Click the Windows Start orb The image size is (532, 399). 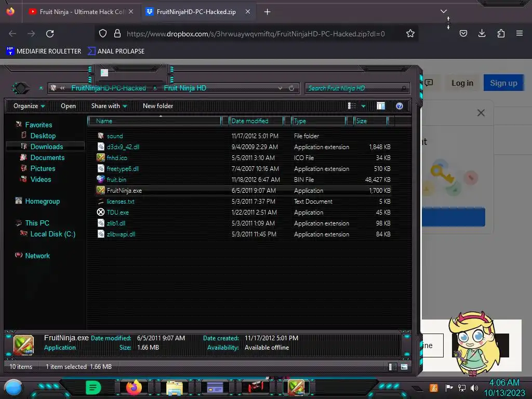tap(14, 388)
